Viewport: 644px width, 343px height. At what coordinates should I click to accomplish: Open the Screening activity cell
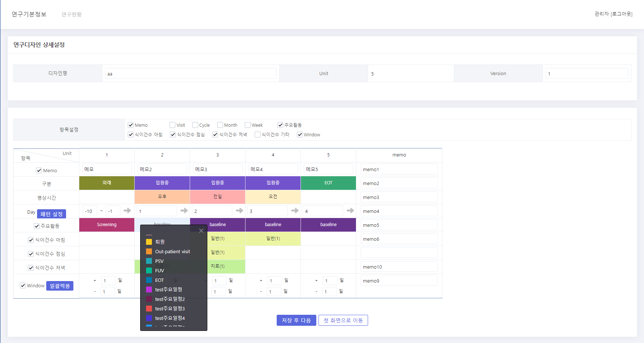click(107, 225)
